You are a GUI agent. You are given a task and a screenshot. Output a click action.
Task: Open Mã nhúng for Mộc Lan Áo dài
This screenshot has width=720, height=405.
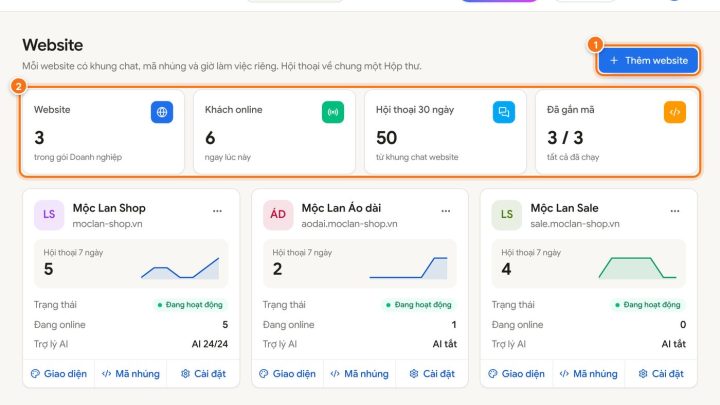click(x=360, y=374)
